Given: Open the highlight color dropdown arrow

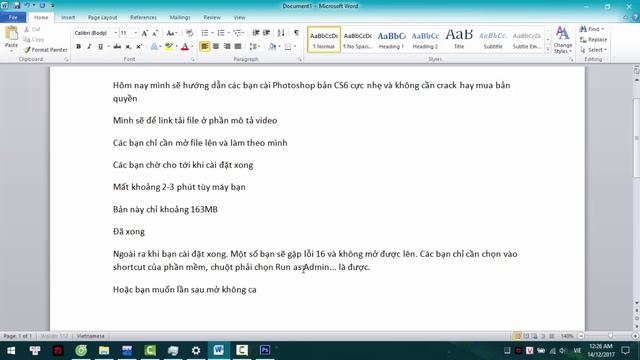Looking at the screenshot, I should 176,47.
